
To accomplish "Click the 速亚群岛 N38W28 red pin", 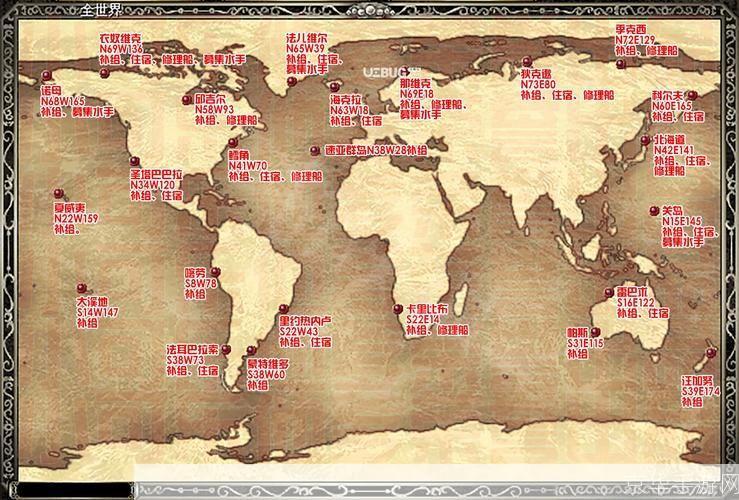I will (315, 150).
